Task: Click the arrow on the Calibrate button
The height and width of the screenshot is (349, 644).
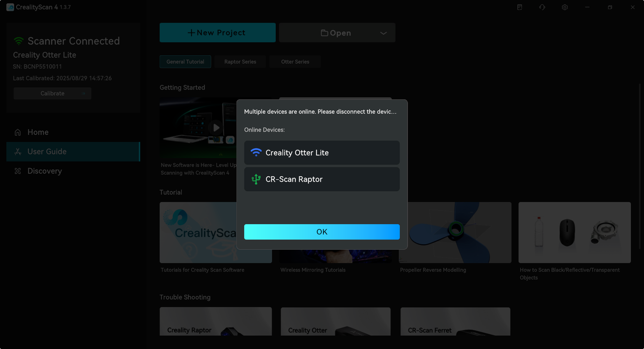Action: point(84,94)
